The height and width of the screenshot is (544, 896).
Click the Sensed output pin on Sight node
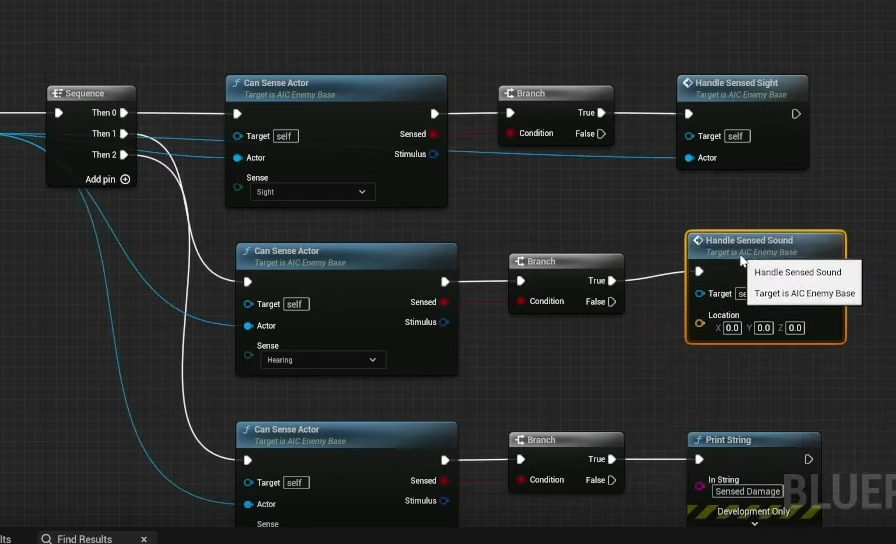(x=434, y=134)
